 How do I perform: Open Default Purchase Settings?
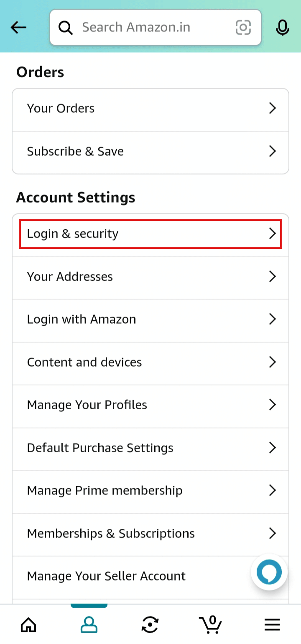(x=150, y=448)
